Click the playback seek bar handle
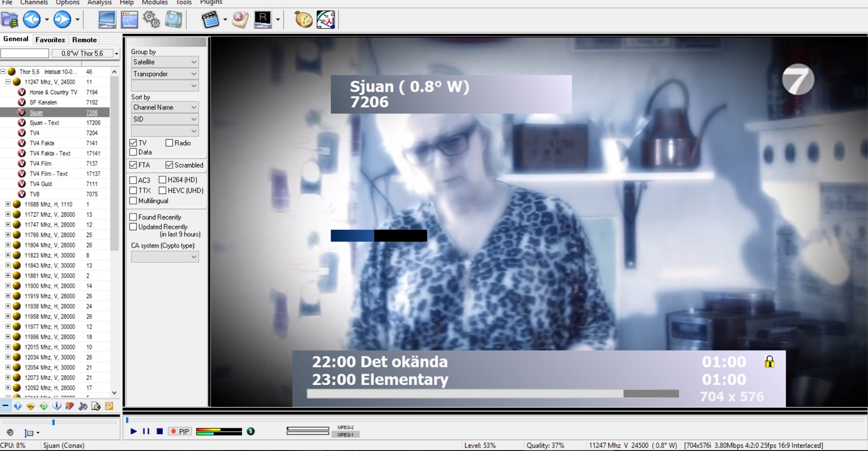This screenshot has height=451, width=868. pos(127,420)
